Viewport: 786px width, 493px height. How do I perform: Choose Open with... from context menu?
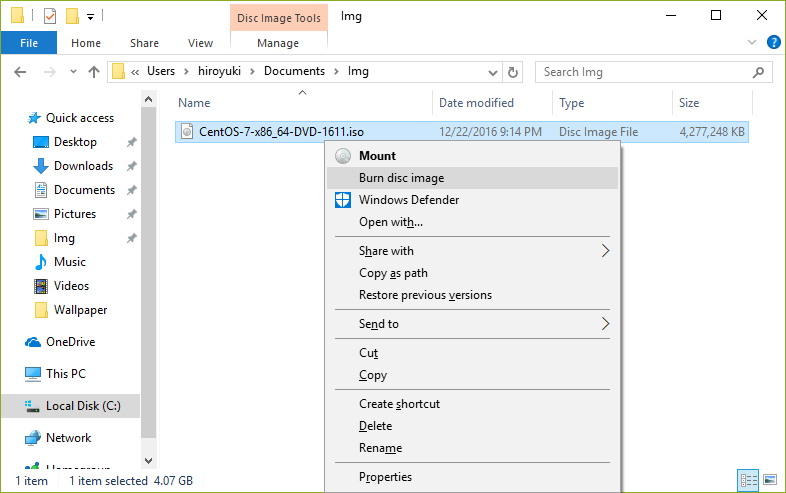click(x=472, y=222)
